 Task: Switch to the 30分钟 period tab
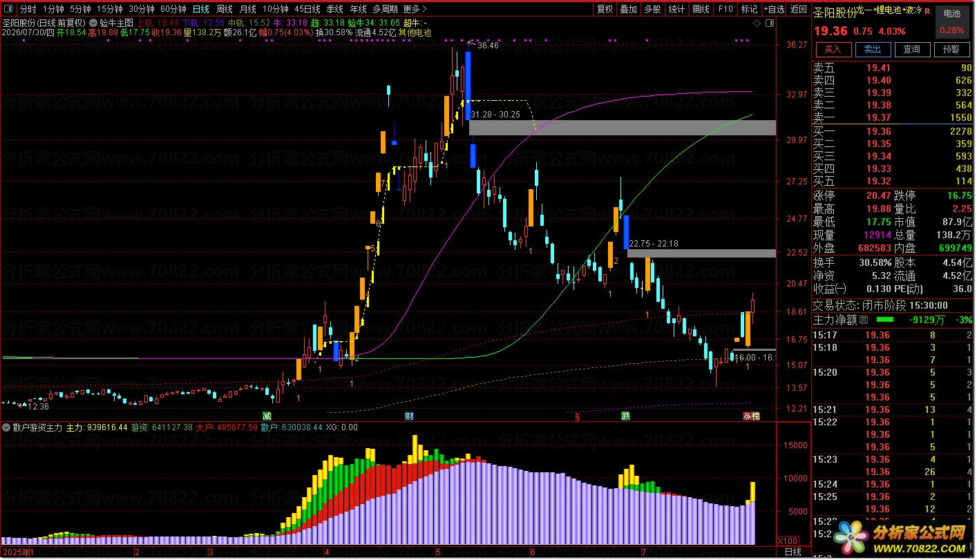pyautogui.click(x=141, y=9)
